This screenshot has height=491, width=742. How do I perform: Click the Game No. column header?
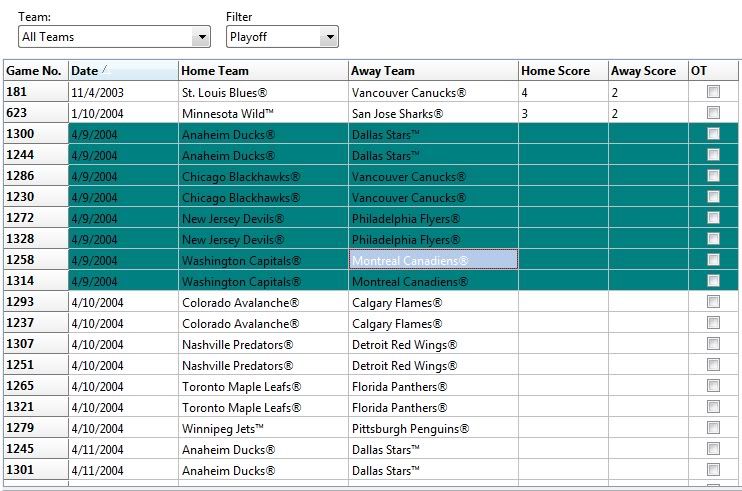(x=35, y=71)
